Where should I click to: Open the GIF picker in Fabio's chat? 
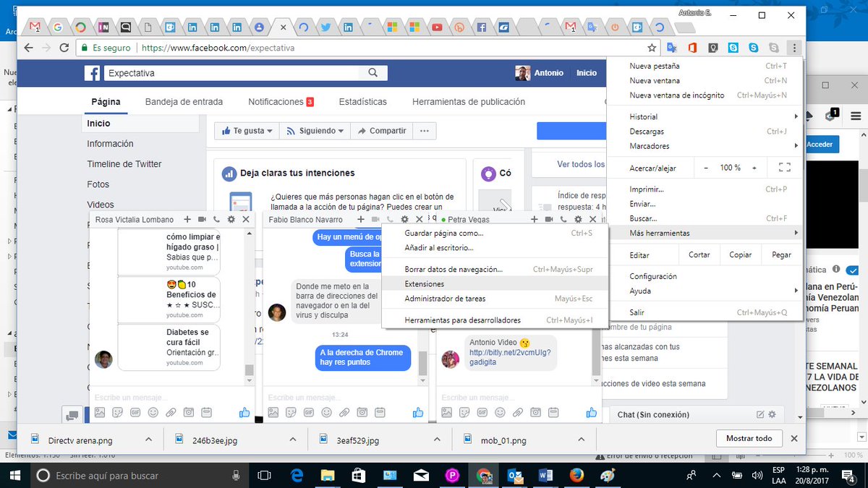coord(309,412)
